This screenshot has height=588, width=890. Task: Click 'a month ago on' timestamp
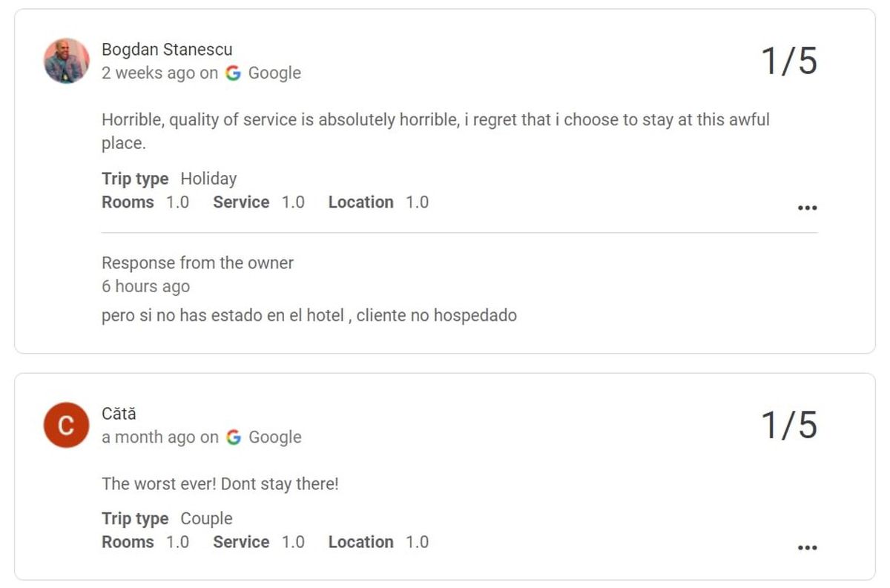pos(159,437)
